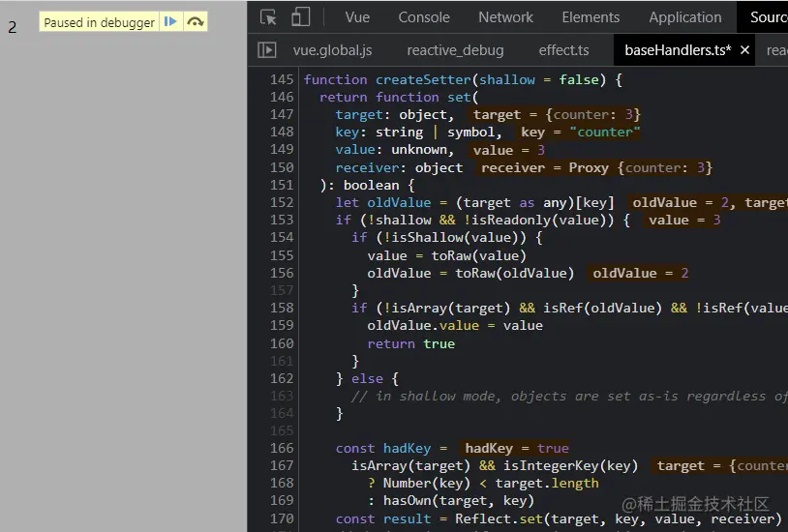The width and height of the screenshot is (788, 532).
Task: Click 'hasOwn(target, key)' expression
Action: coord(458,500)
